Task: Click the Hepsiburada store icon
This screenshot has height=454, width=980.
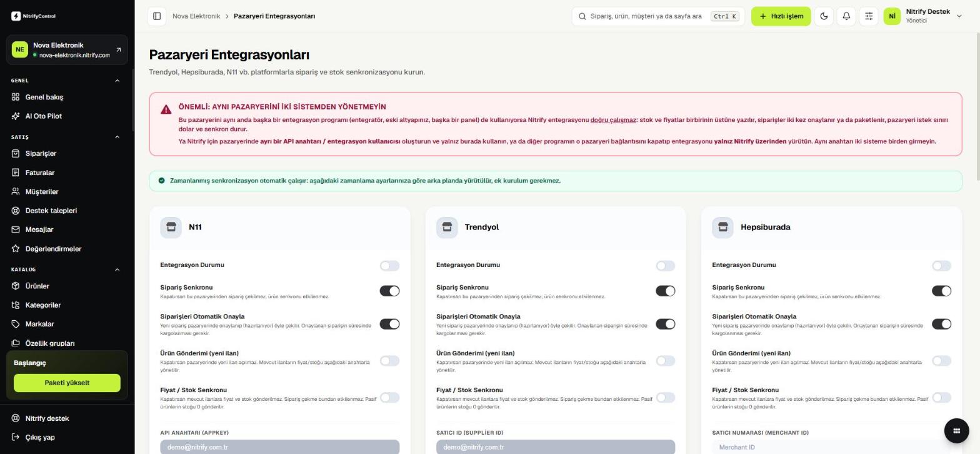Action: (x=722, y=228)
